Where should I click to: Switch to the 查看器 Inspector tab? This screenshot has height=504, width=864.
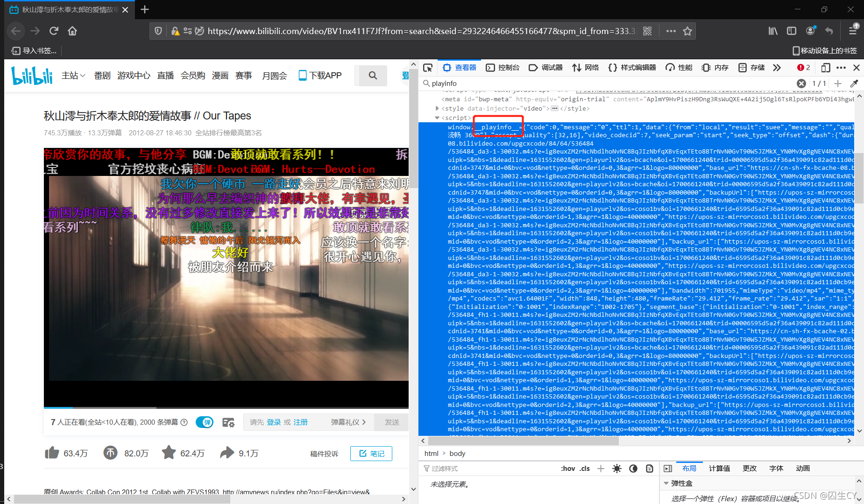point(460,68)
